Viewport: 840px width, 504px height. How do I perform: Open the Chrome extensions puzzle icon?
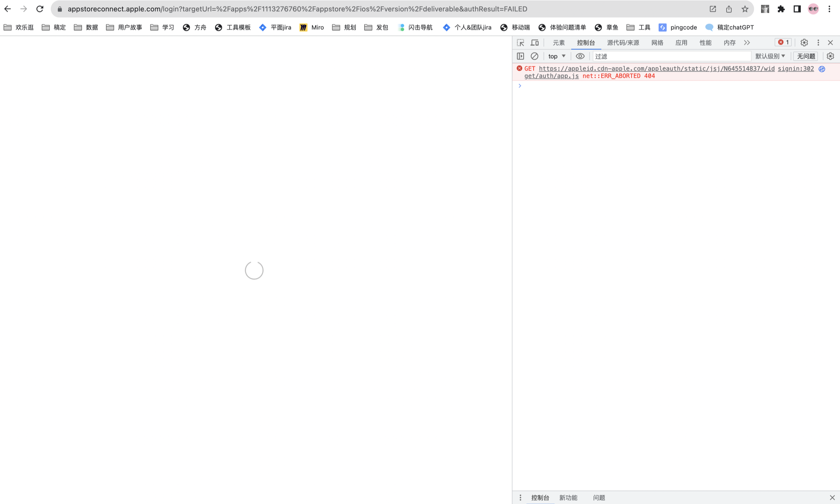point(781,9)
